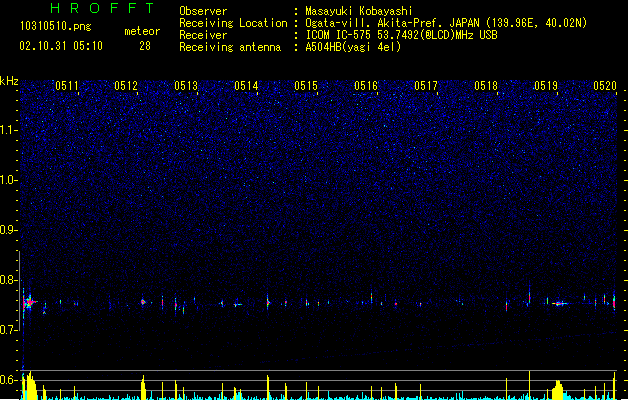Click the 0514 time marker
629x400 pixels.
(x=246, y=86)
